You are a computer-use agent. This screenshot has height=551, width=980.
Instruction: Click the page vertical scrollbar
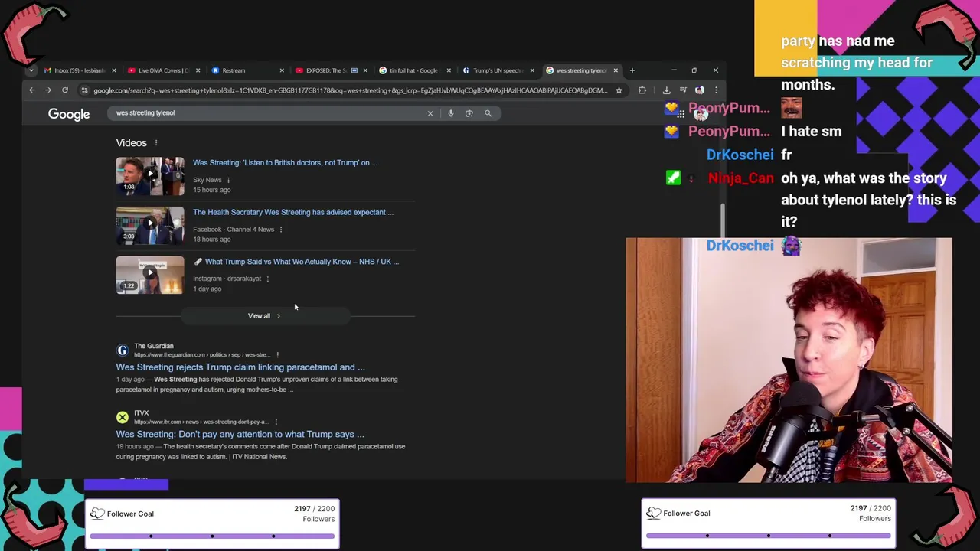(723, 221)
